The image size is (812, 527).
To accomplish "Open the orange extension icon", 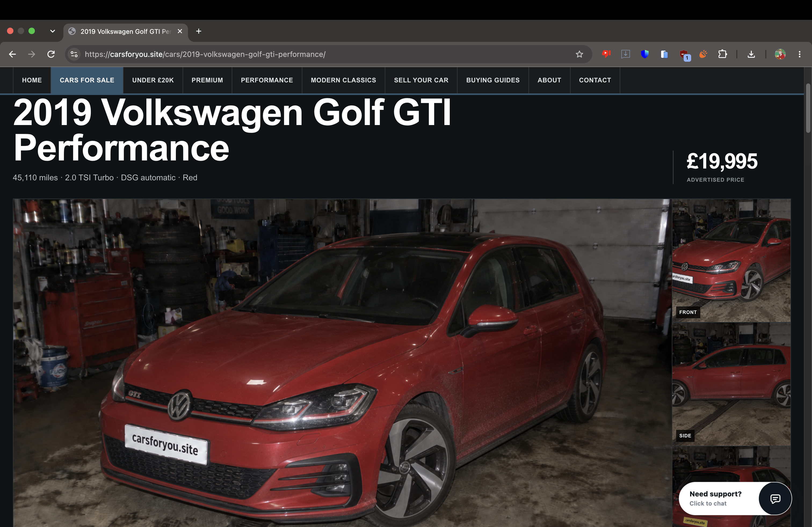I will 703,54.
